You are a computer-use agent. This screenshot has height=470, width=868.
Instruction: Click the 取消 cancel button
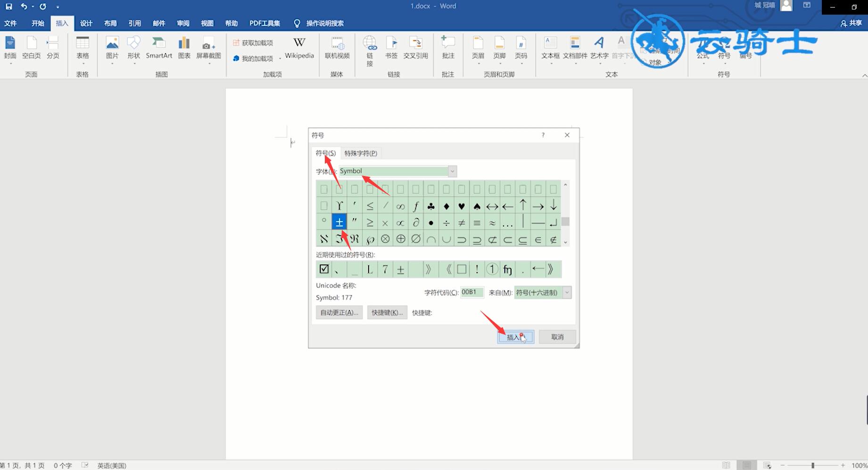[557, 337]
